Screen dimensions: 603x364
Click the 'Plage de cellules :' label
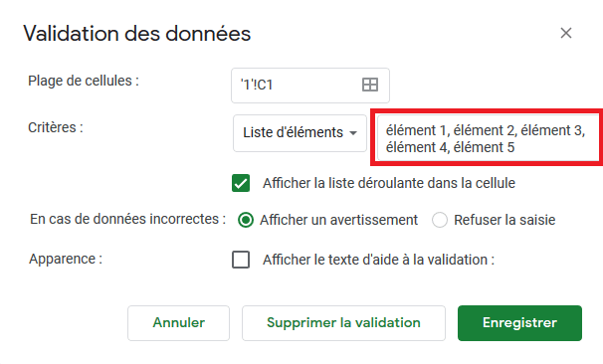click(x=84, y=82)
